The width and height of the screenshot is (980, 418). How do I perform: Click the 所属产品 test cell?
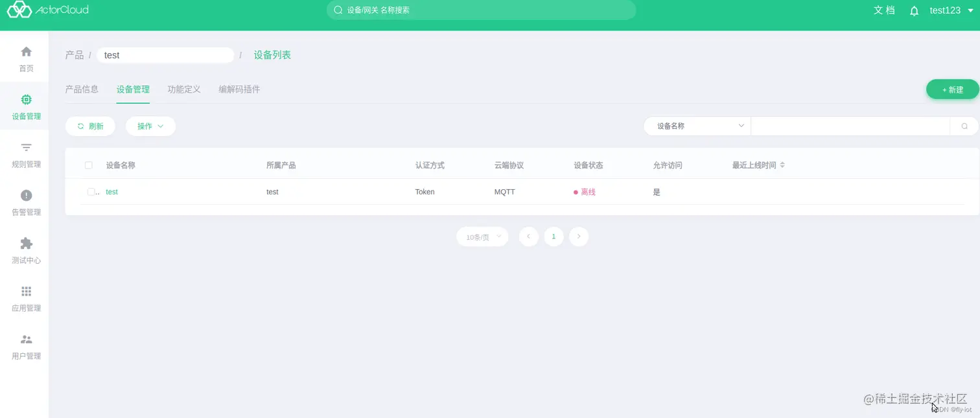point(272,192)
